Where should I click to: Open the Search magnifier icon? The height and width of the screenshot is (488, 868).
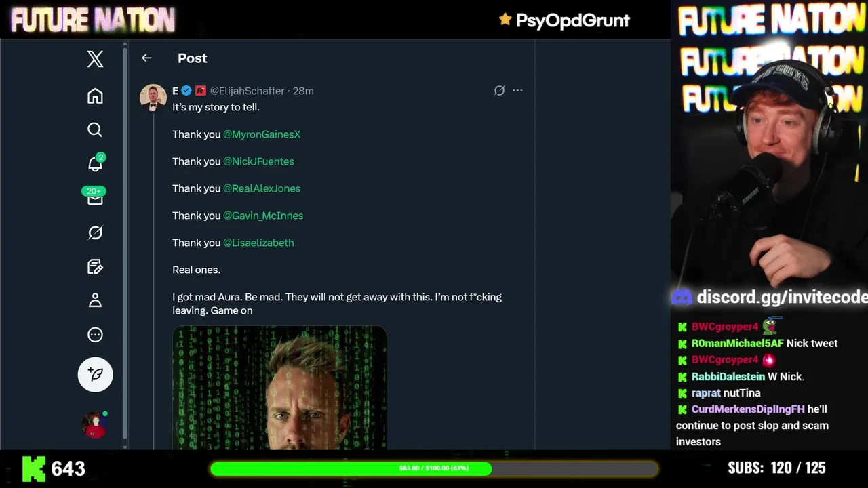(95, 129)
